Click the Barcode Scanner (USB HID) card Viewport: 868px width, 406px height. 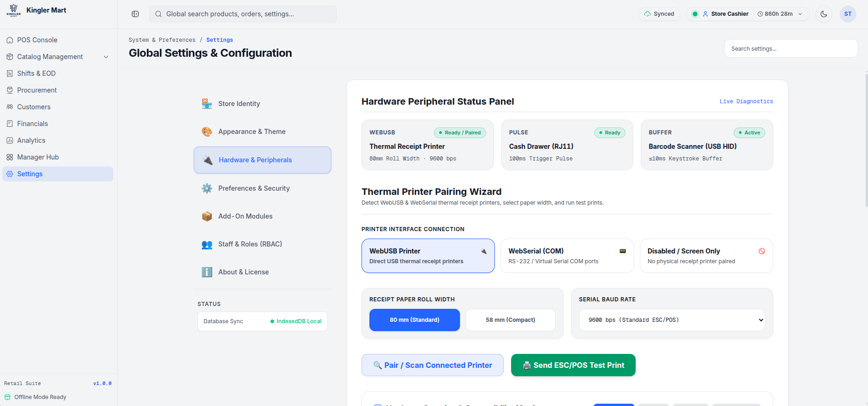pos(707,145)
